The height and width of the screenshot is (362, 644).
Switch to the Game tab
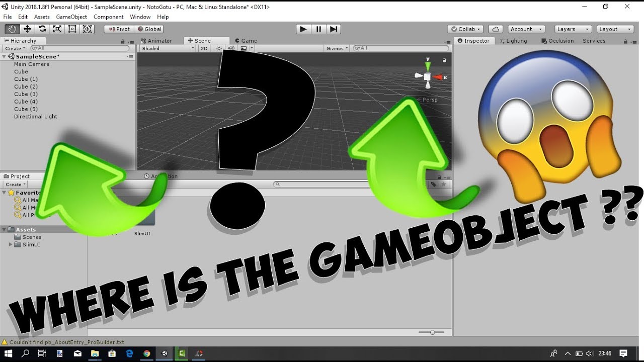(246, 41)
